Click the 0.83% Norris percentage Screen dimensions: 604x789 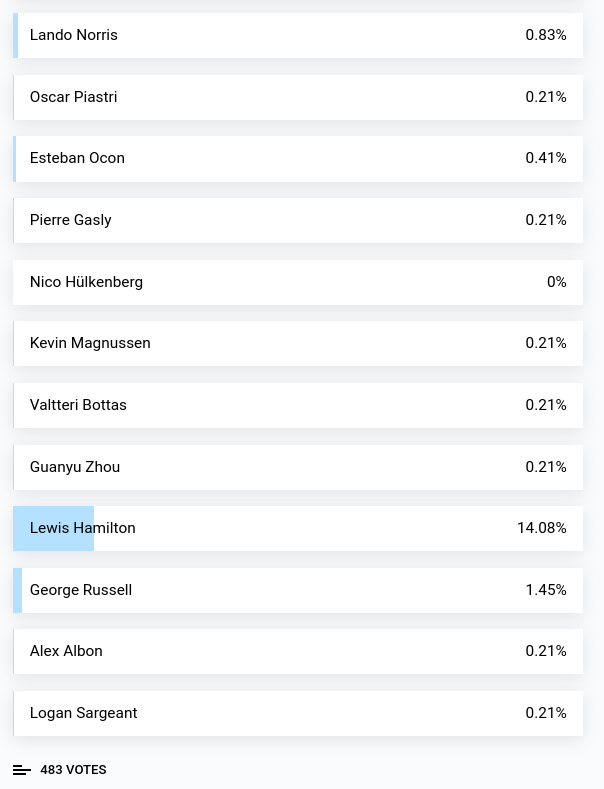(545, 35)
